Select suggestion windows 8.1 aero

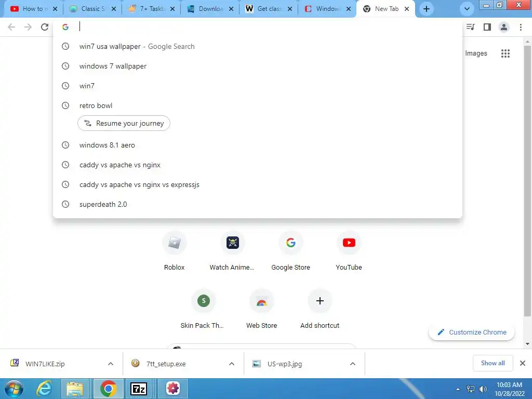(258, 145)
